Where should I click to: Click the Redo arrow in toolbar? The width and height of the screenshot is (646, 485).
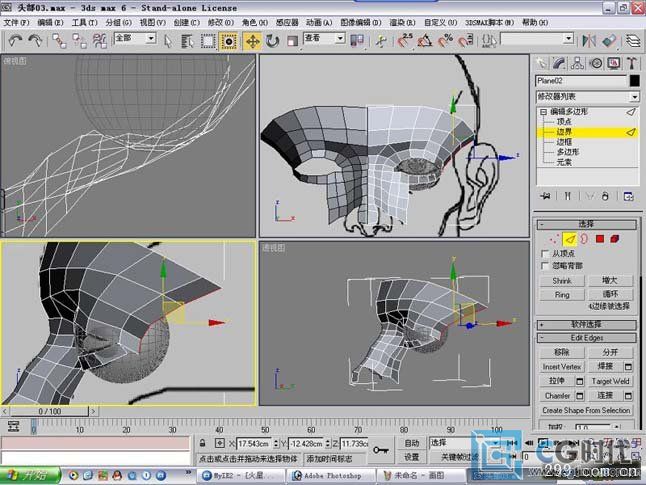(35, 40)
